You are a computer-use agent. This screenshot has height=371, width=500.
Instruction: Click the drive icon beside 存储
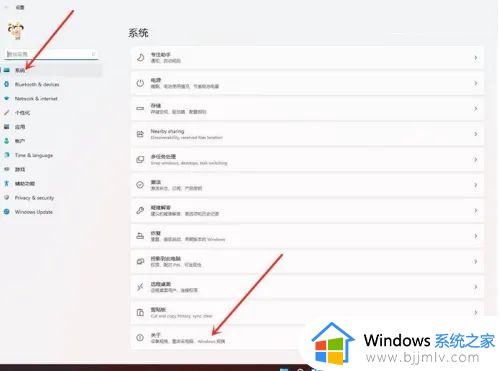click(x=140, y=109)
